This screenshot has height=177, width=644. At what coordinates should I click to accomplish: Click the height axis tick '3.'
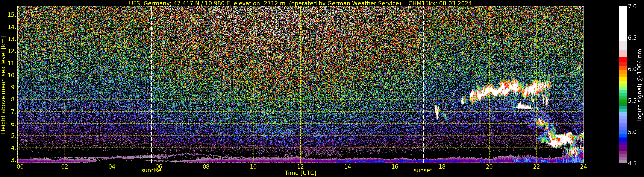(x=13, y=160)
